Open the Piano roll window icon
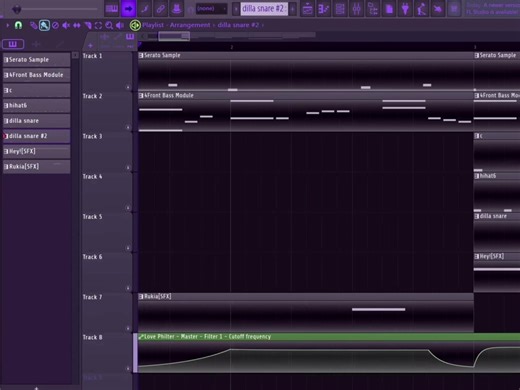This screenshot has width=520, height=390. click(x=323, y=9)
